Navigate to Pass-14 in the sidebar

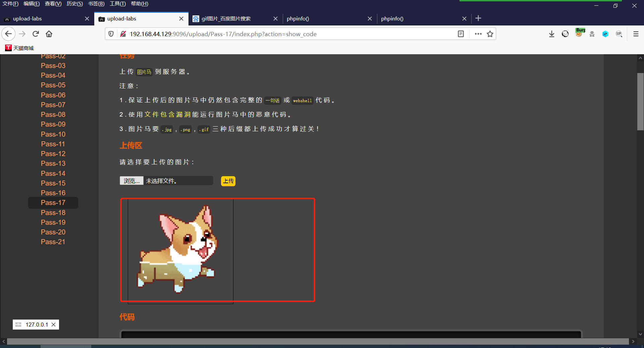pyautogui.click(x=53, y=173)
